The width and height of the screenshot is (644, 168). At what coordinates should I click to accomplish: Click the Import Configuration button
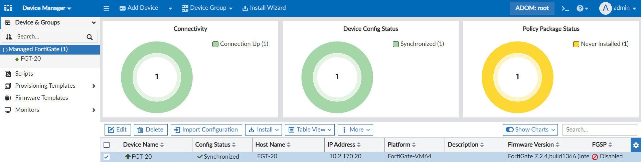click(206, 130)
